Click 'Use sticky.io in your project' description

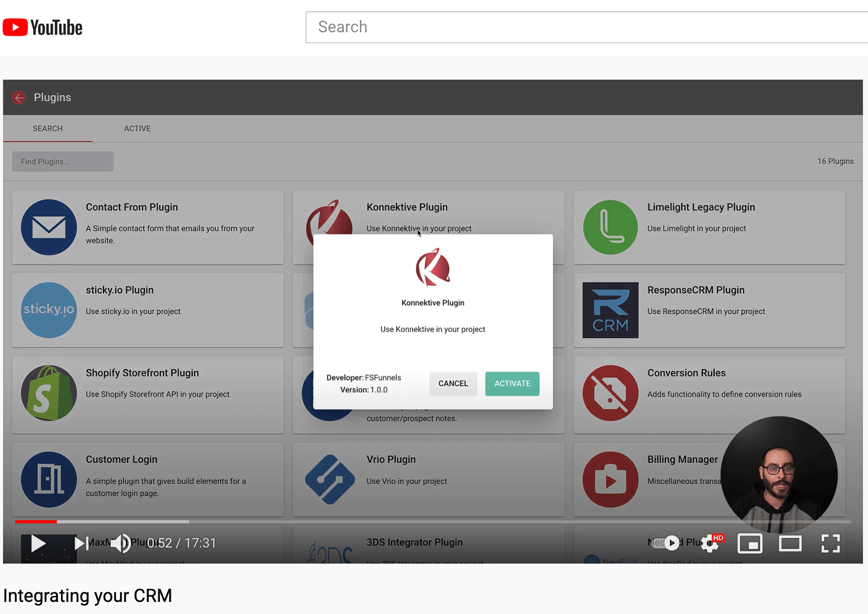[x=133, y=312]
